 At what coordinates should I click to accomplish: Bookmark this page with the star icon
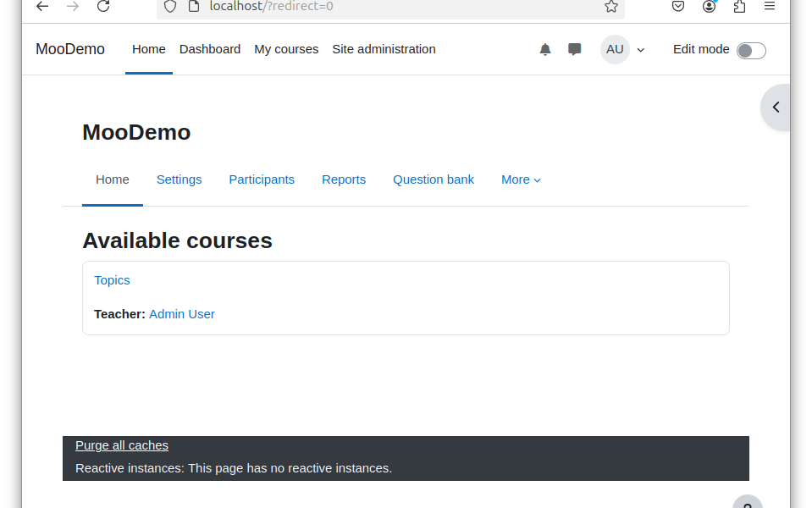611,6
